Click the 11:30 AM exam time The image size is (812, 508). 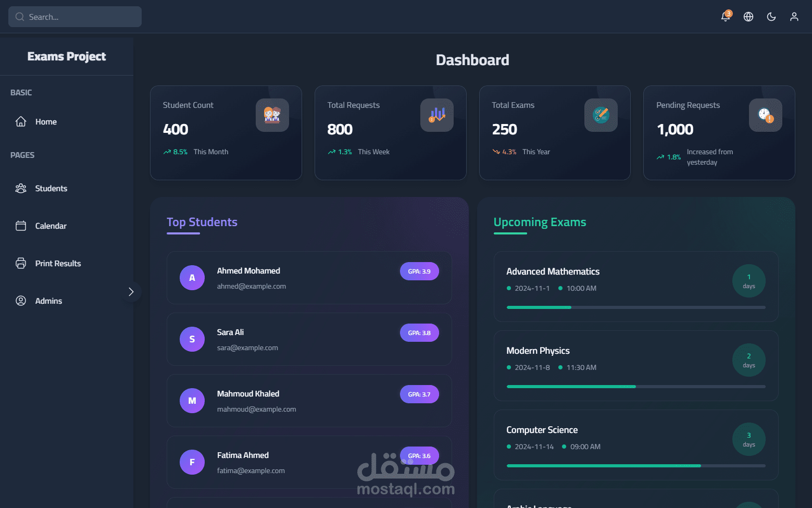[581, 367]
